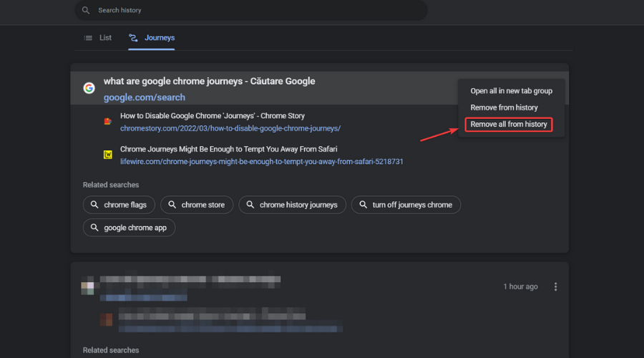Switch to the Journeys tab
This screenshot has width=644, height=358.
coord(152,38)
